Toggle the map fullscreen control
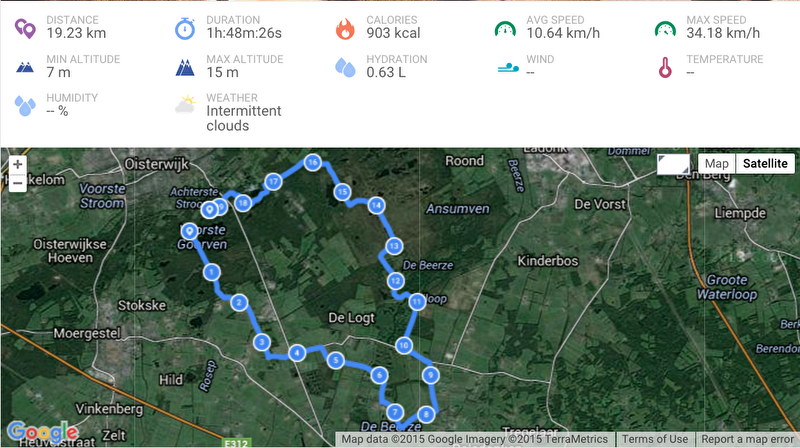800x448 pixels. (x=673, y=164)
